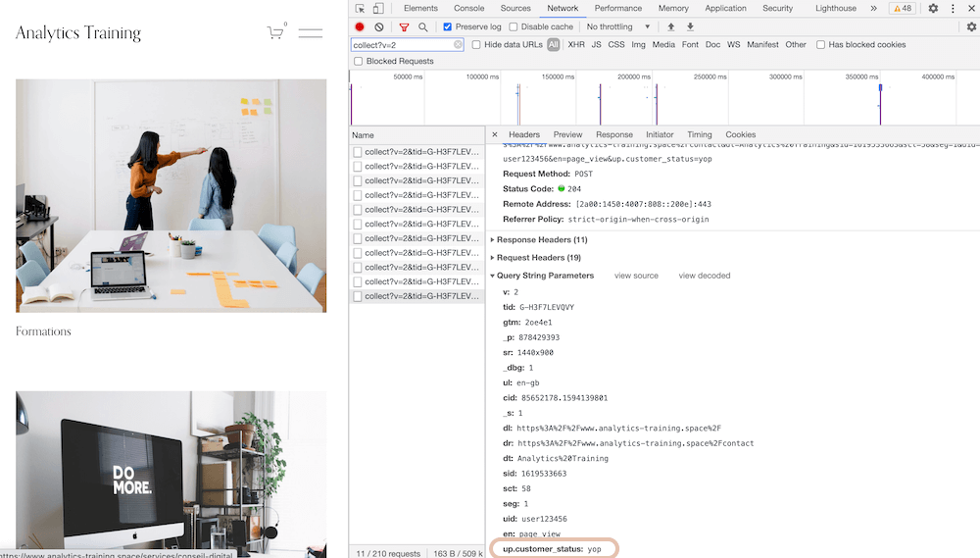Click the 48 warnings badge
This screenshot has height=558, width=980.
903,8
